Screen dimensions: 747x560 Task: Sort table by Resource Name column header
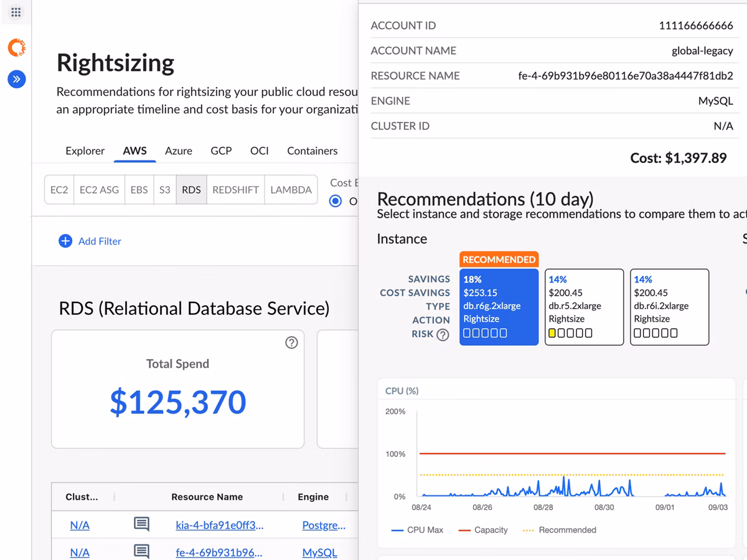[x=207, y=497]
